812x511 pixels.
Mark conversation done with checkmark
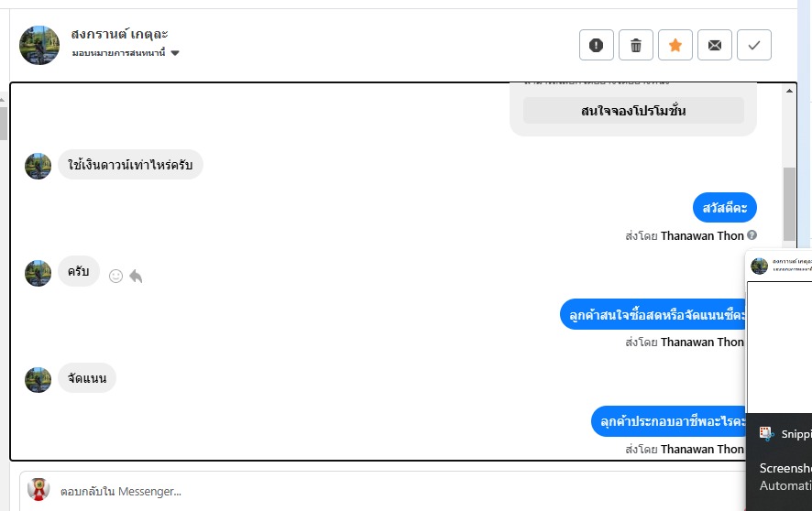[754, 45]
